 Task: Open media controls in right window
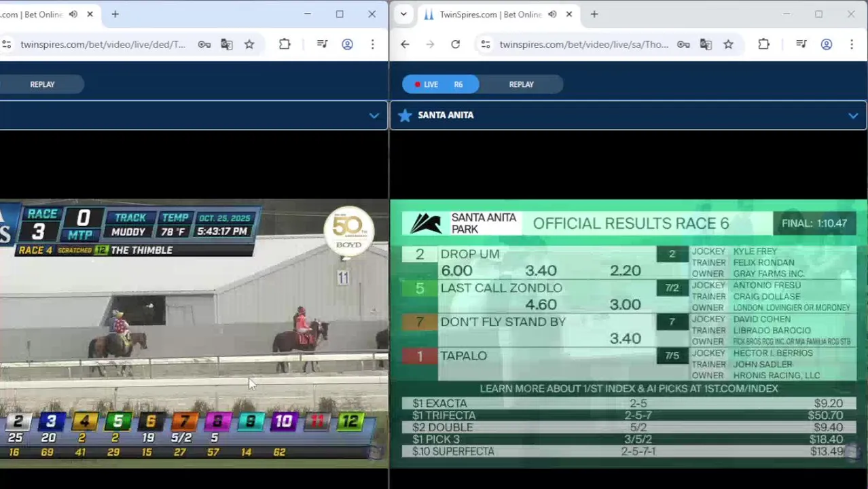801,45
